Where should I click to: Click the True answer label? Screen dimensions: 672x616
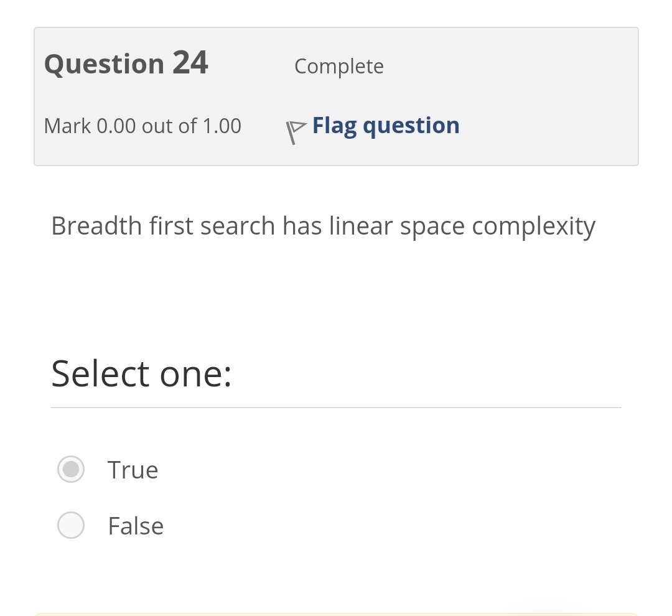[133, 469]
